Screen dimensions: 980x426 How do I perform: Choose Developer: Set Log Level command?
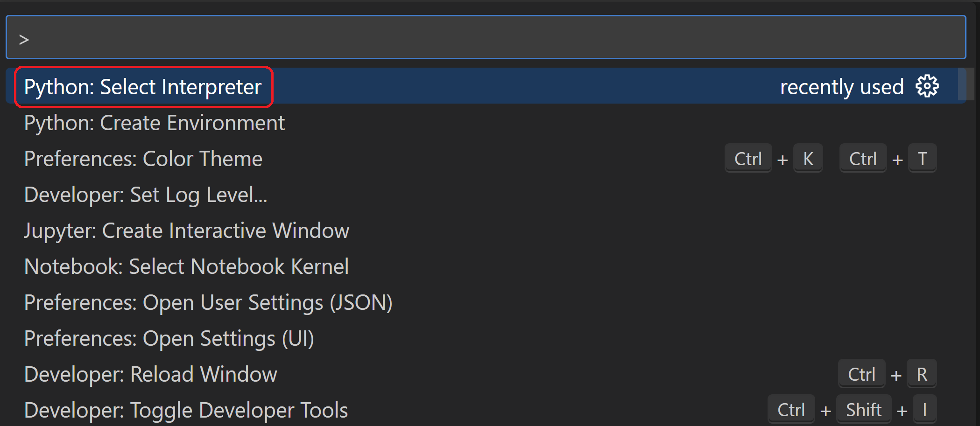pyautogui.click(x=145, y=195)
